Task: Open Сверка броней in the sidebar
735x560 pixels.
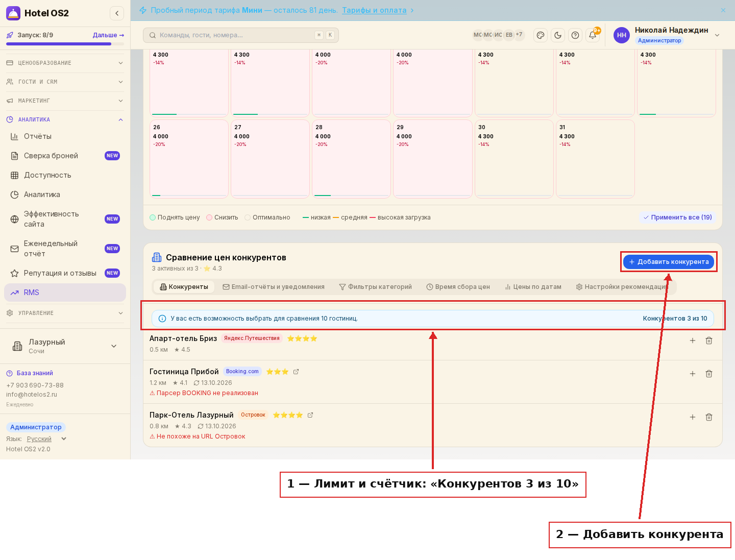Action: [x=65, y=156]
